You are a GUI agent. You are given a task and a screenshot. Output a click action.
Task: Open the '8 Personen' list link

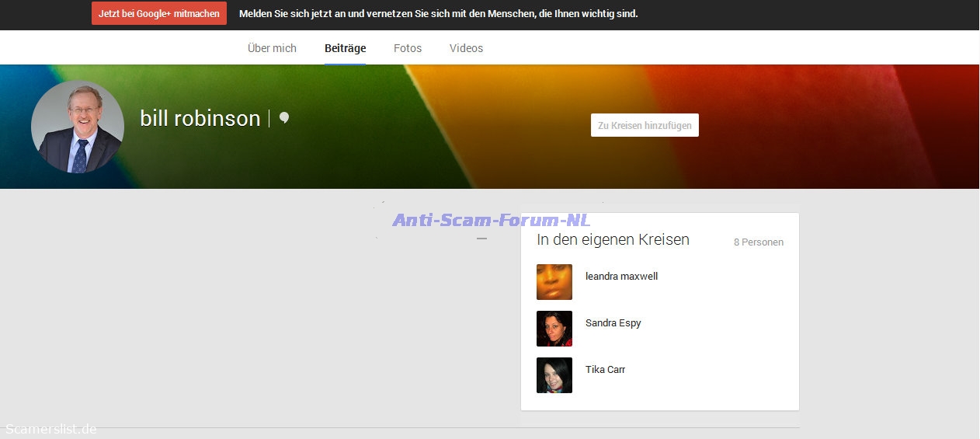758,242
